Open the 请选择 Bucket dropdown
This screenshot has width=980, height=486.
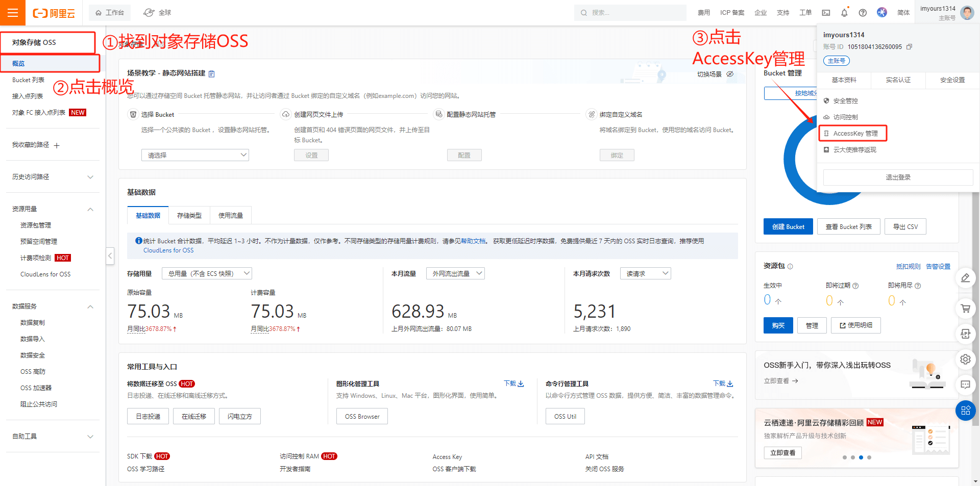195,155
